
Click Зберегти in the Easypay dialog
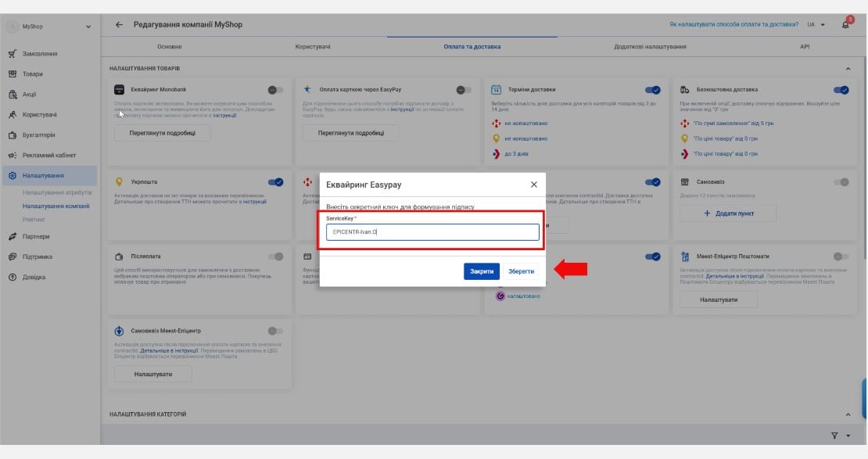pyautogui.click(x=522, y=271)
